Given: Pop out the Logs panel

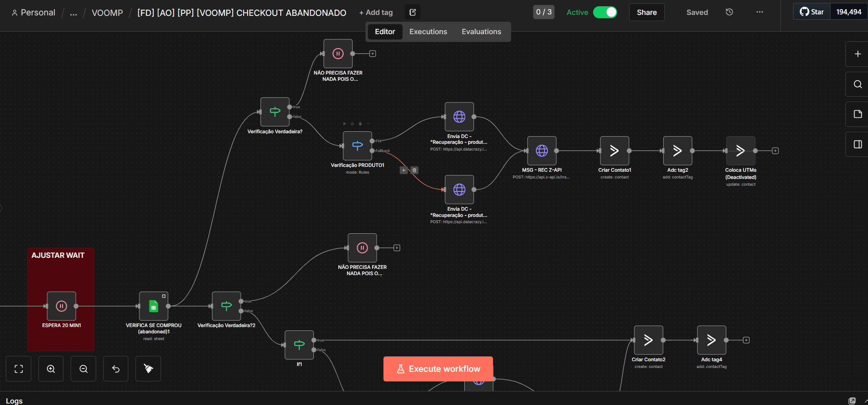Looking at the screenshot, I should pyautogui.click(x=852, y=401).
